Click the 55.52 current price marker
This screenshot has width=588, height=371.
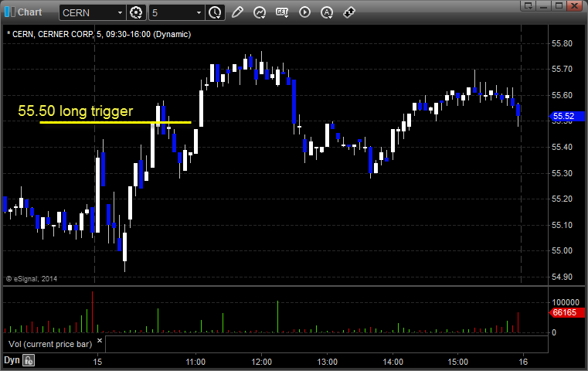click(566, 116)
